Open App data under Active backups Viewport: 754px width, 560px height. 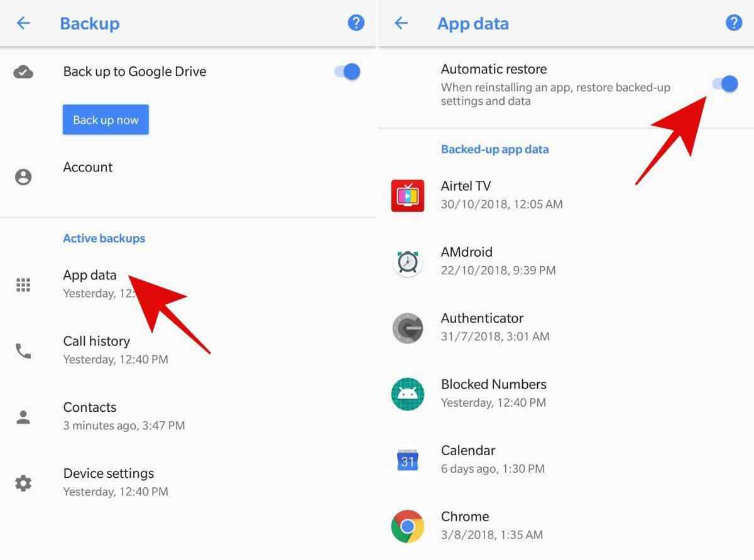(90, 276)
